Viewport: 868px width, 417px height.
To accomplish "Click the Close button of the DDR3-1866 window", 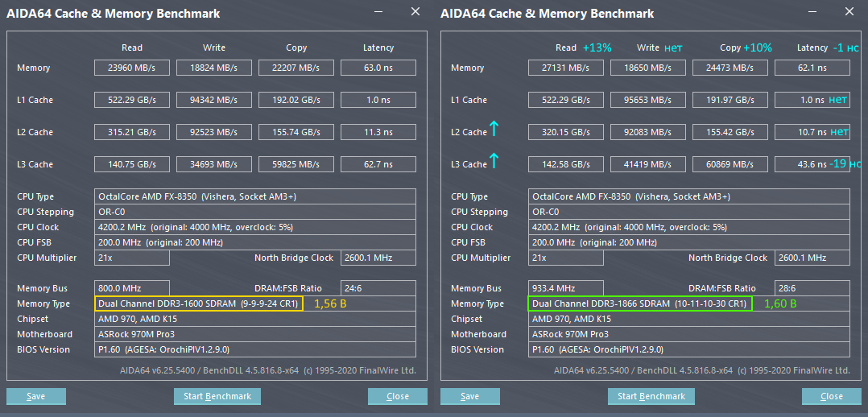I will tap(832, 396).
